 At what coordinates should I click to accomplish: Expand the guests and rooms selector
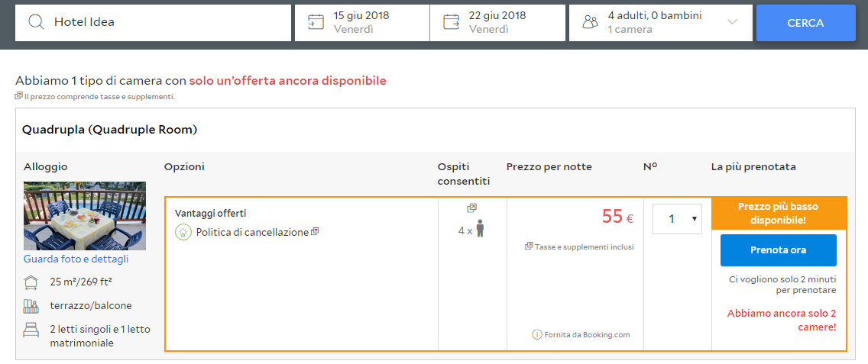(732, 22)
